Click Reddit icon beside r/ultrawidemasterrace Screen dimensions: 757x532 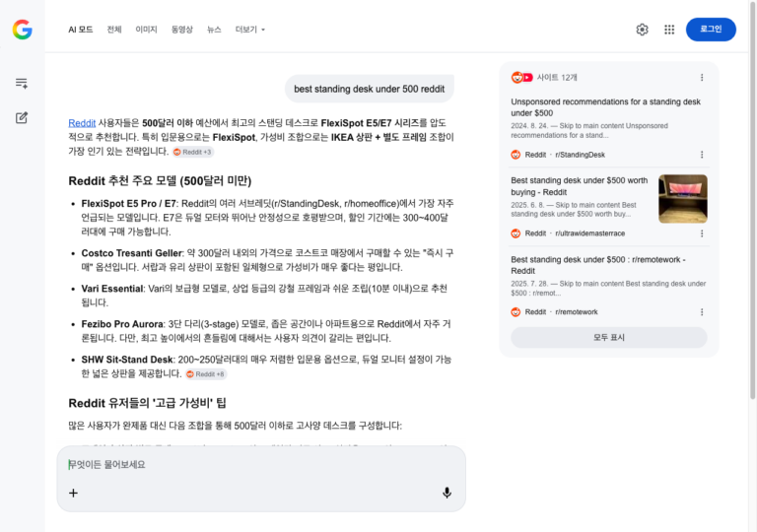516,233
